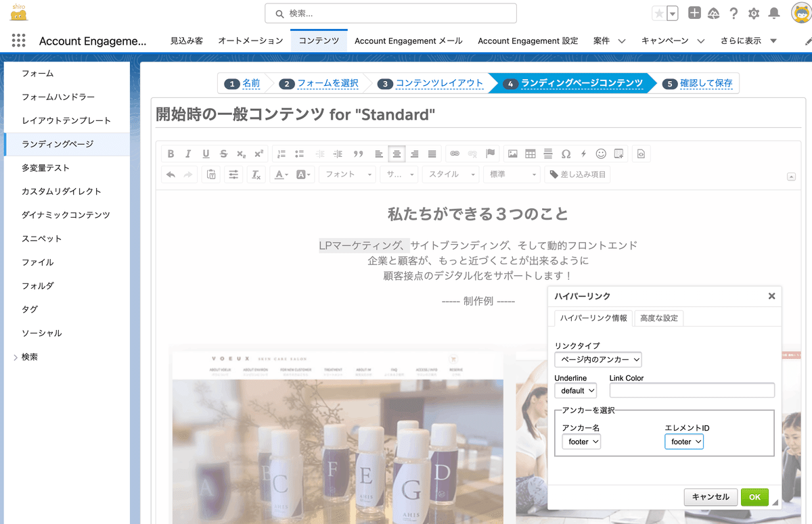Apply underline formatting

coord(206,153)
